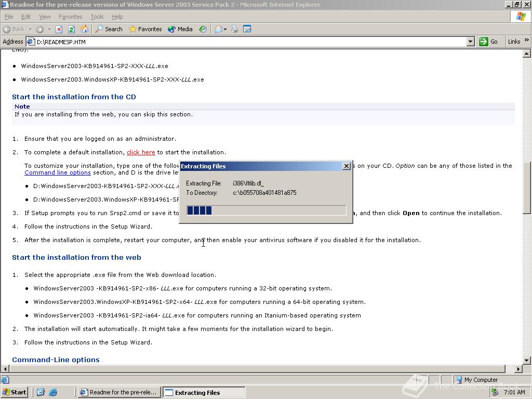Launch Internet Explorer from quick launch
The width and height of the screenshot is (532, 399).
coord(54,392)
